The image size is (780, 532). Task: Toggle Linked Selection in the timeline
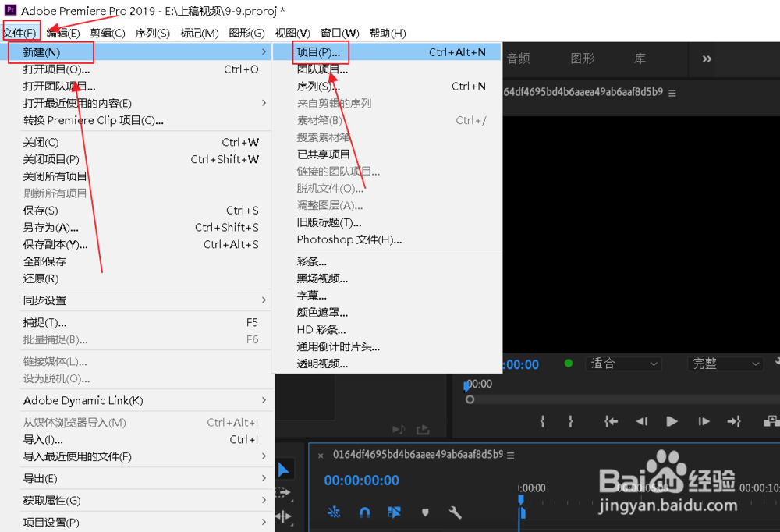tap(394, 512)
